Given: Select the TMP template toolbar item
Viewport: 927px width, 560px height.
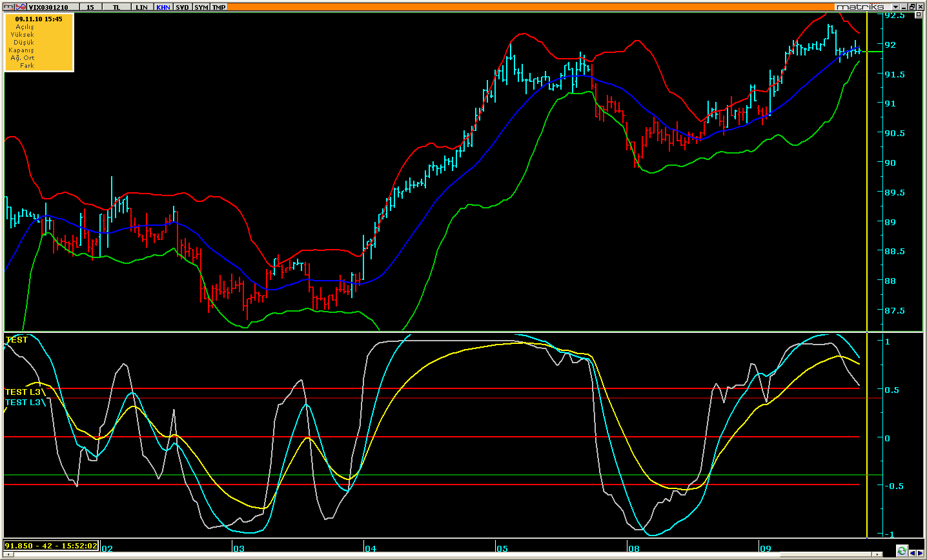Looking at the screenshot, I should click(219, 7).
